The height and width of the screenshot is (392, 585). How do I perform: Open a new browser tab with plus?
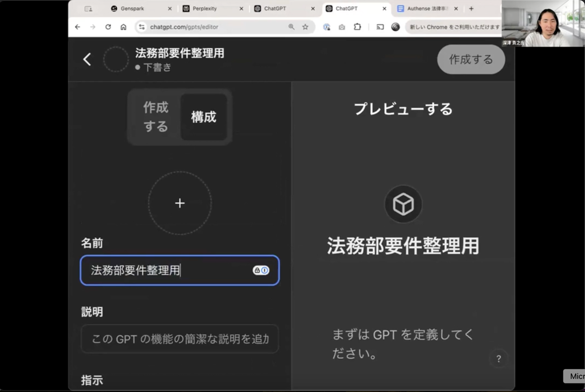point(471,9)
